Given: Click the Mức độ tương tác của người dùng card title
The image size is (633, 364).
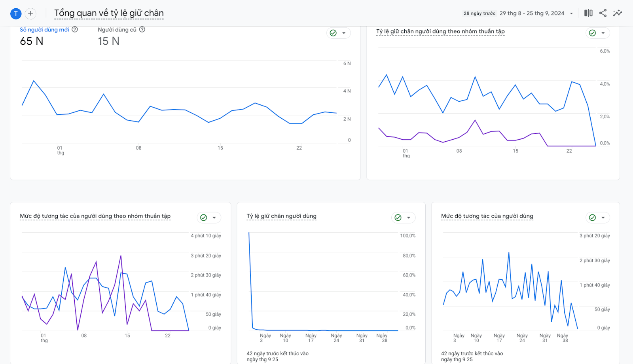Looking at the screenshot, I should coord(487,216).
